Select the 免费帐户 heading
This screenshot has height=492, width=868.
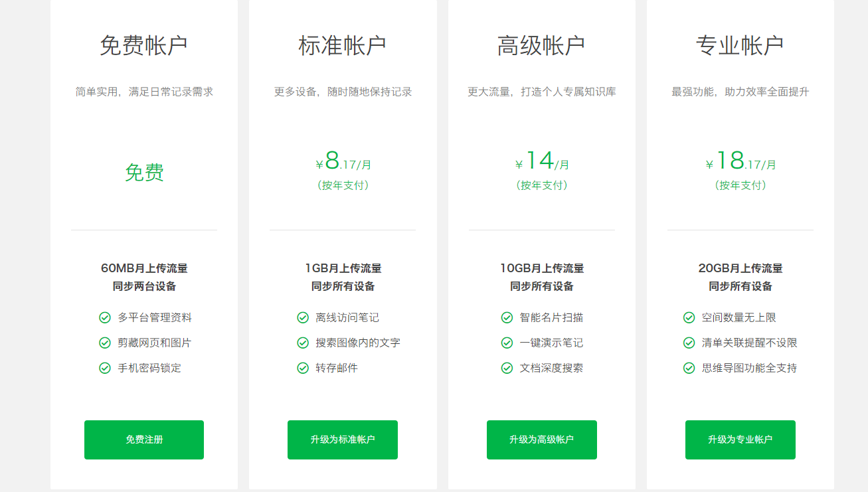point(143,45)
